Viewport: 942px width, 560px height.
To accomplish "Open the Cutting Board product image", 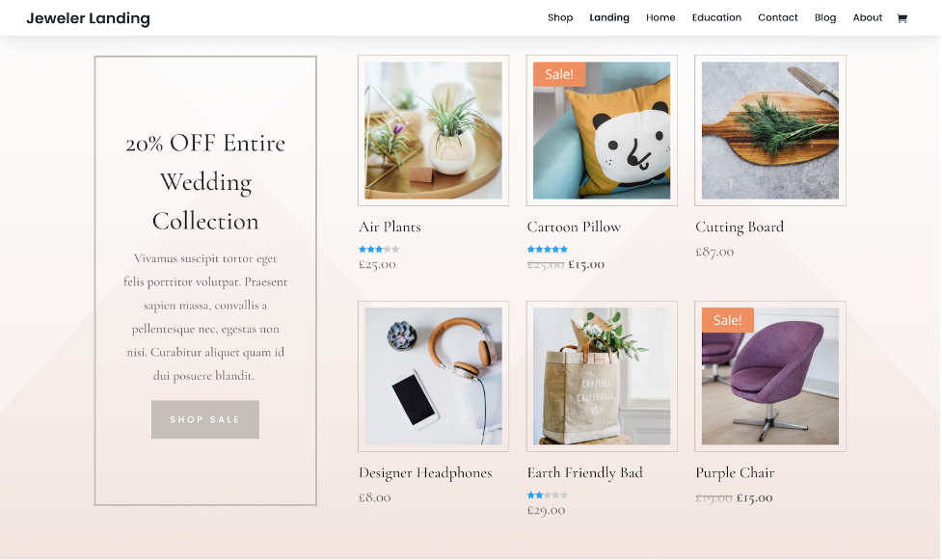I will coord(770,130).
